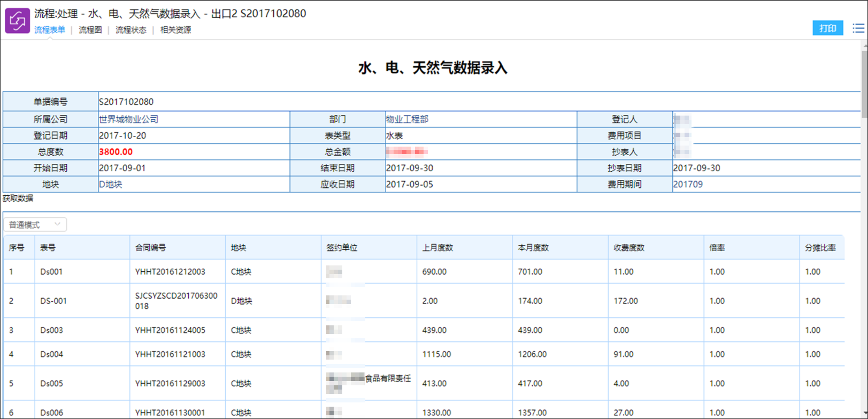This screenshot has height=419, width=868.
Task: Click the 合同编号 column header
Action: pyautogui.click(x=150, y=248)
